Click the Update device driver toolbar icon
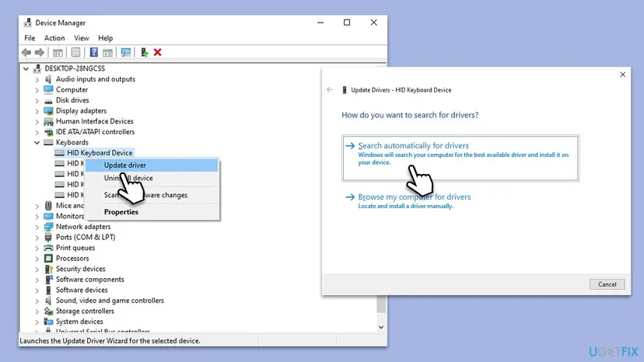Image resolution: width=644 pixels, height=362 pixels. coord(144,53)
